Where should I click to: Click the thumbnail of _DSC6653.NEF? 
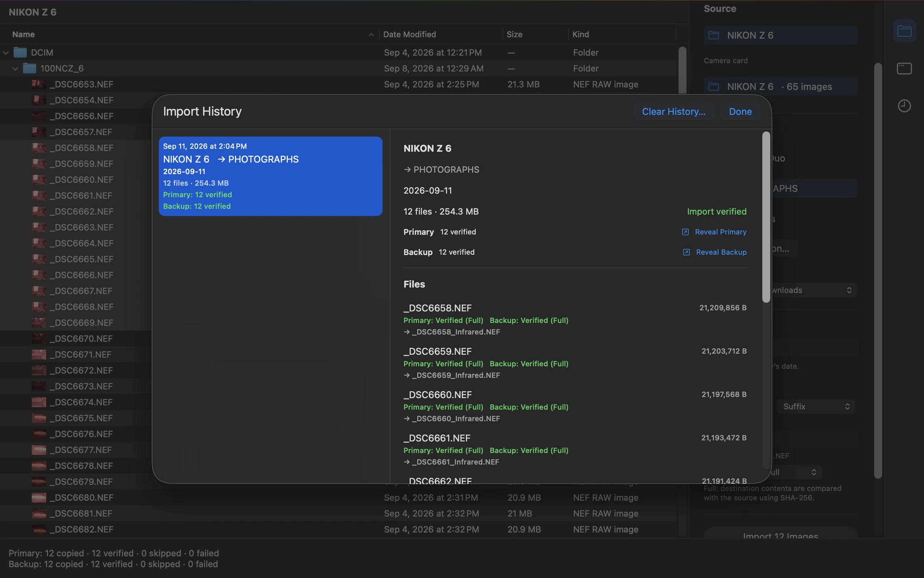click(x=39, y=85)
